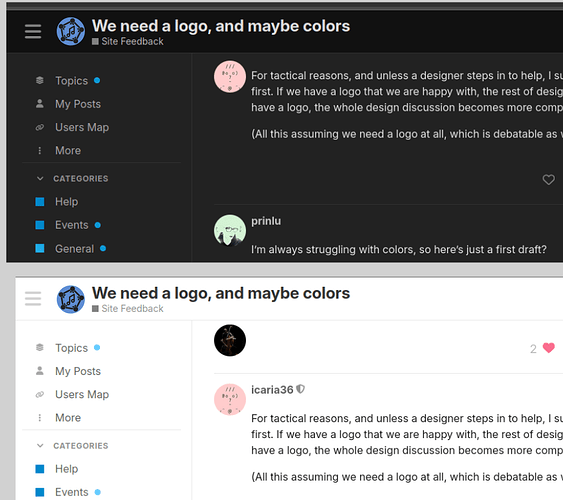This screenshot has width=563, height=500.
Task: Click Topics stack icon in dark sidebar
Action: click(x=40, y=80)
